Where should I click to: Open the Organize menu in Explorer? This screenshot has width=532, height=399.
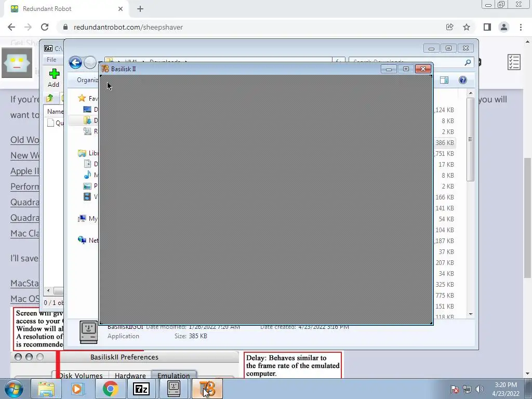click(87, 80)
